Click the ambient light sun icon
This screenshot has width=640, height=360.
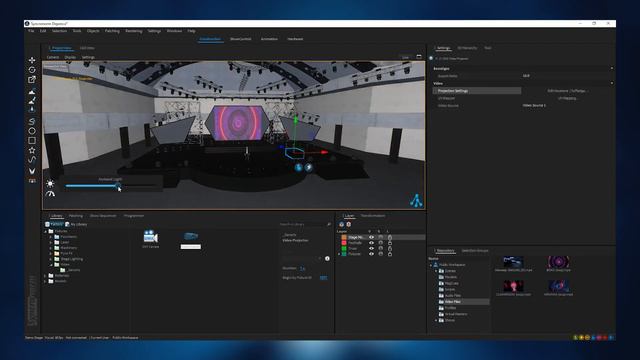50,184
